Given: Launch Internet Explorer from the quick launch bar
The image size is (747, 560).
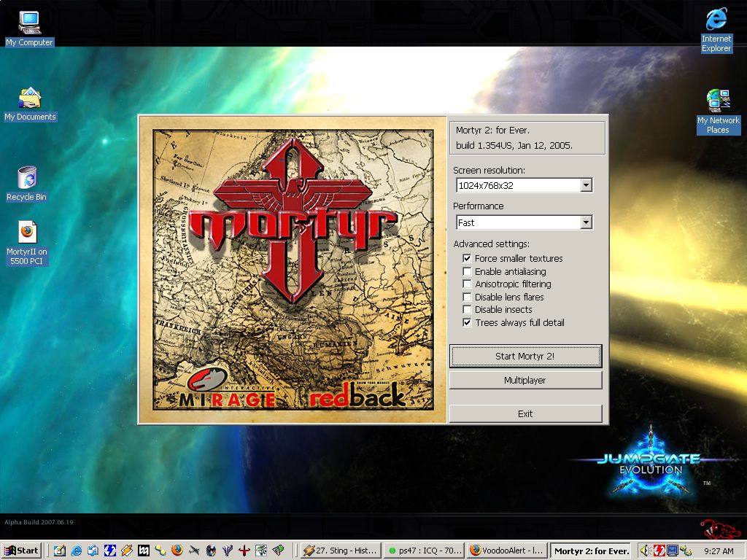Looking at the screenshot, I should [76, 551].
